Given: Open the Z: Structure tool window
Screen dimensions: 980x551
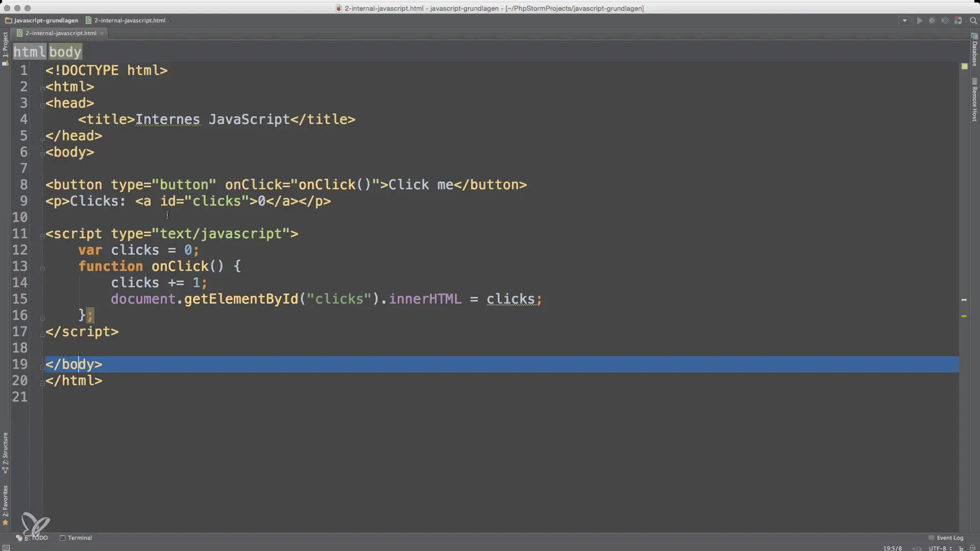Looking at the screenshot, I should coord(5,453).
